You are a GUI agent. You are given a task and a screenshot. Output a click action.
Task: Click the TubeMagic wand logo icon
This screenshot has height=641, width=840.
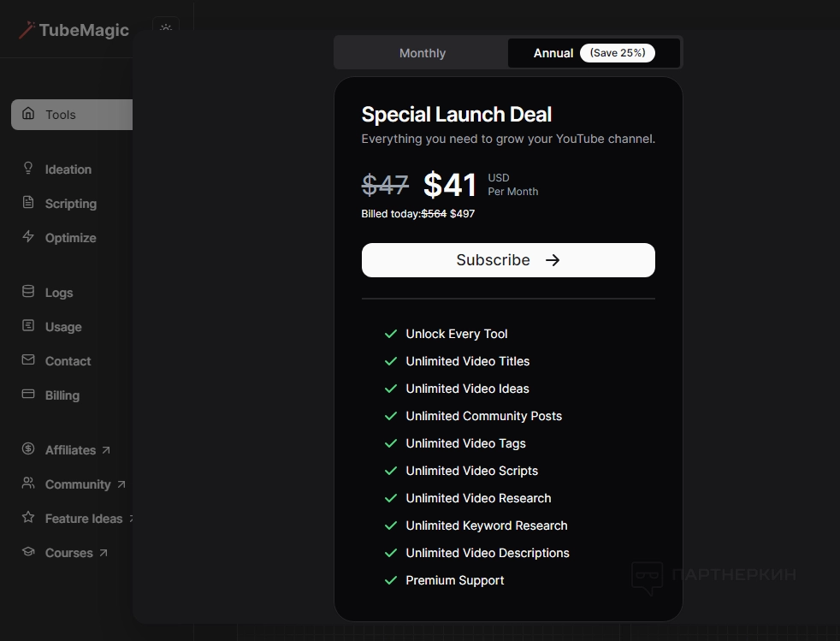point(27,29)
